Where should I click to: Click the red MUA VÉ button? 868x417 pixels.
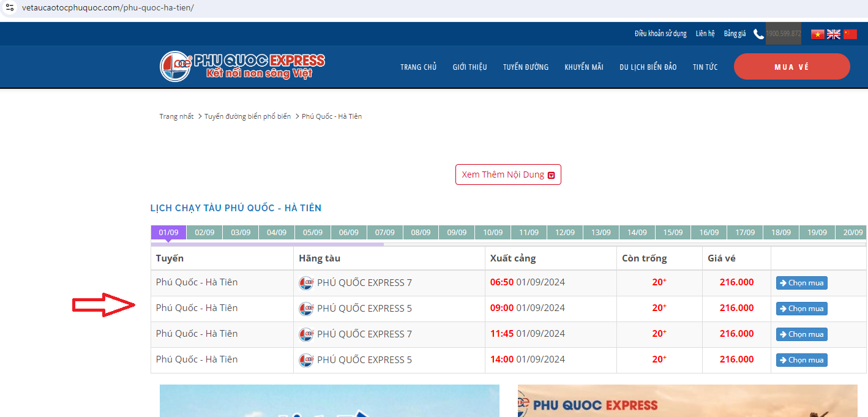[792, 67]
